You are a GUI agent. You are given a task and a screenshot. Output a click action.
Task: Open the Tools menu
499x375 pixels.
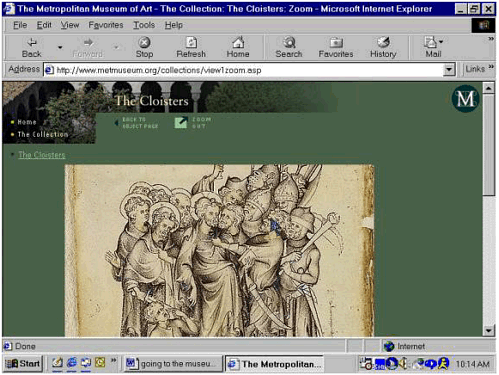click(144, 25)
